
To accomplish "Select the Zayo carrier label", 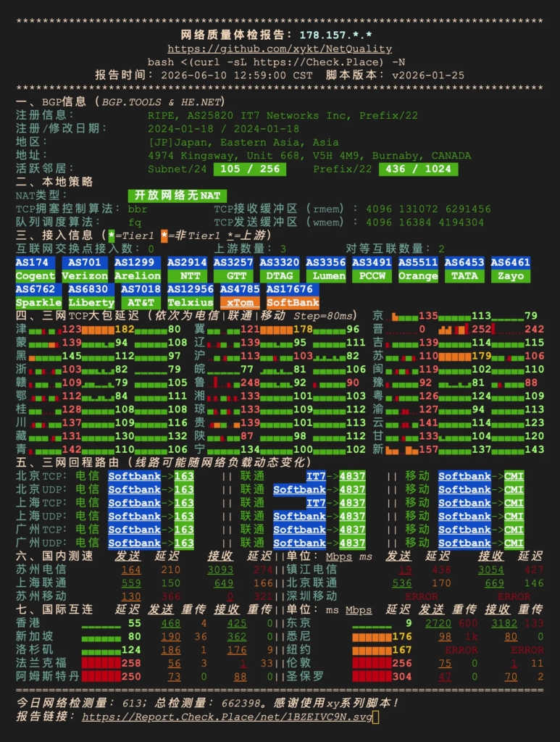I will click(510, 276).
